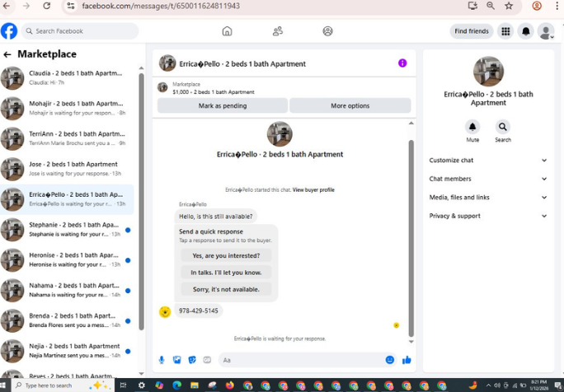The width and height of the screenshot is (564, 392).
Task: Expand the Chat members section
Action: [488, 179]
